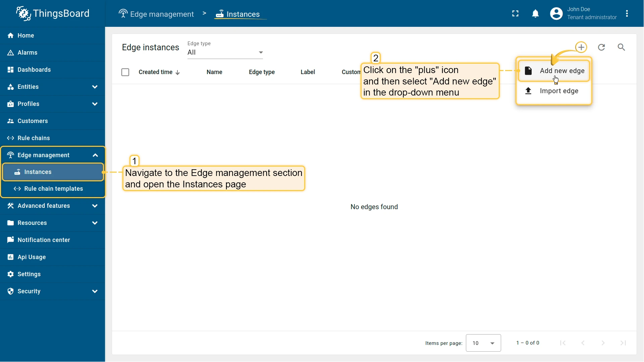Click the ThingsBoard logo

[x=53, y=13]
